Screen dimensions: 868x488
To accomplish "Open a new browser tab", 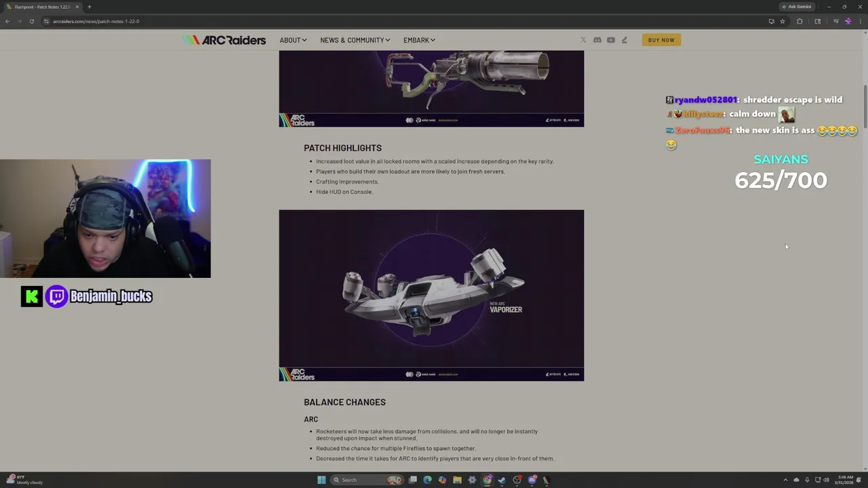I will [89, 7].
